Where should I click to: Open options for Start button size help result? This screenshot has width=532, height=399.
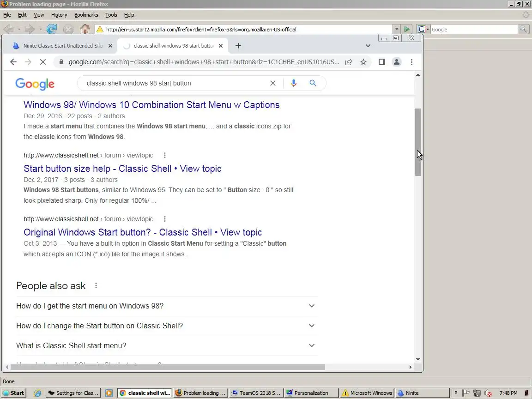click(165, 155)
